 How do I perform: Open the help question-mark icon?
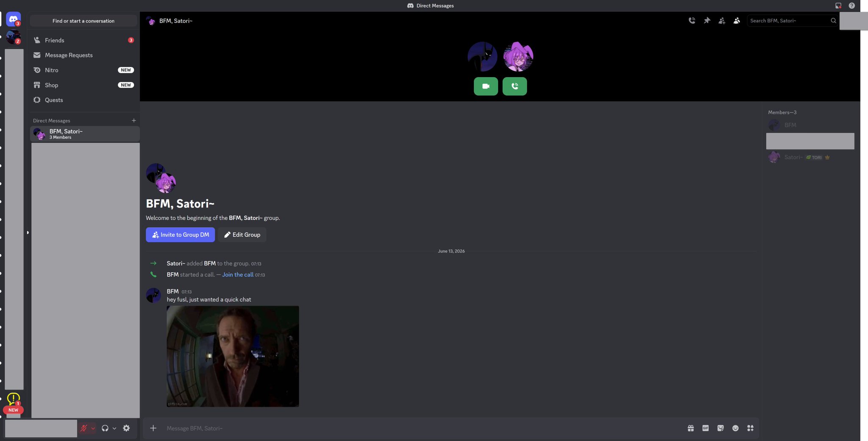(x=851, y=6)
